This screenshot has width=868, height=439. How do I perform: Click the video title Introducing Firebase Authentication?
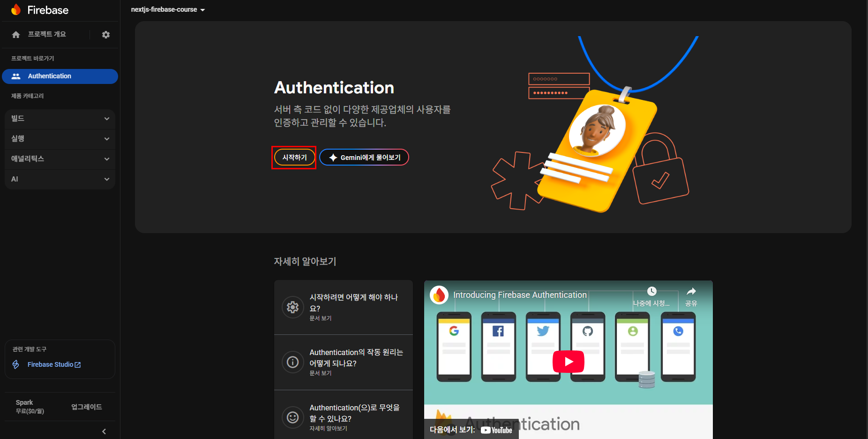(520, 295)
